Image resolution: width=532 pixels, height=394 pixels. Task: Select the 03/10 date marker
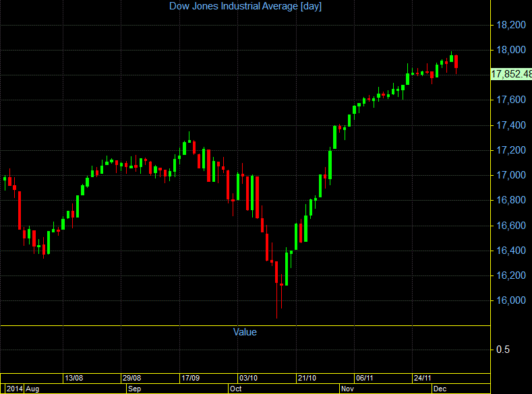[248, 378]
